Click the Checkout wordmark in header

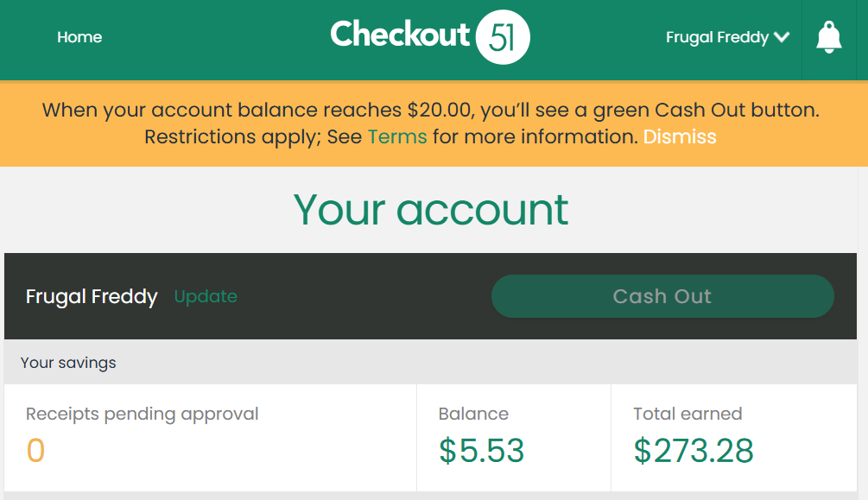click(400, 35)
